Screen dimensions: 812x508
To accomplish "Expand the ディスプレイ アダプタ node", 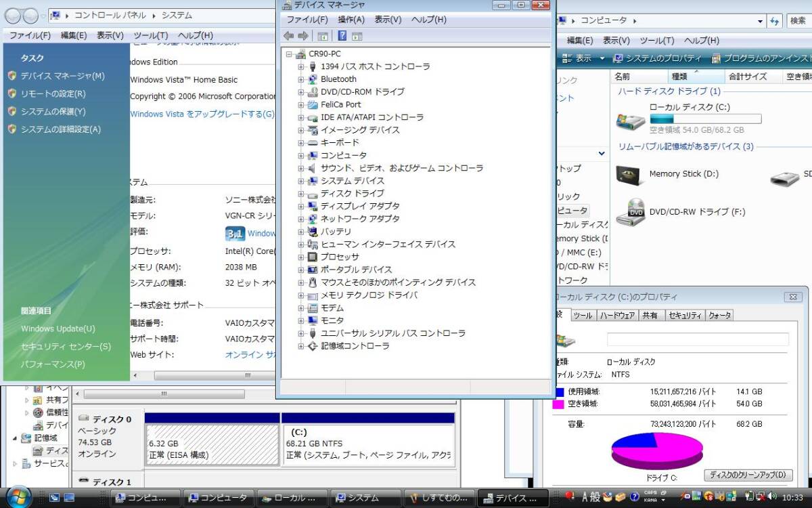I will [x=301, y=206].
